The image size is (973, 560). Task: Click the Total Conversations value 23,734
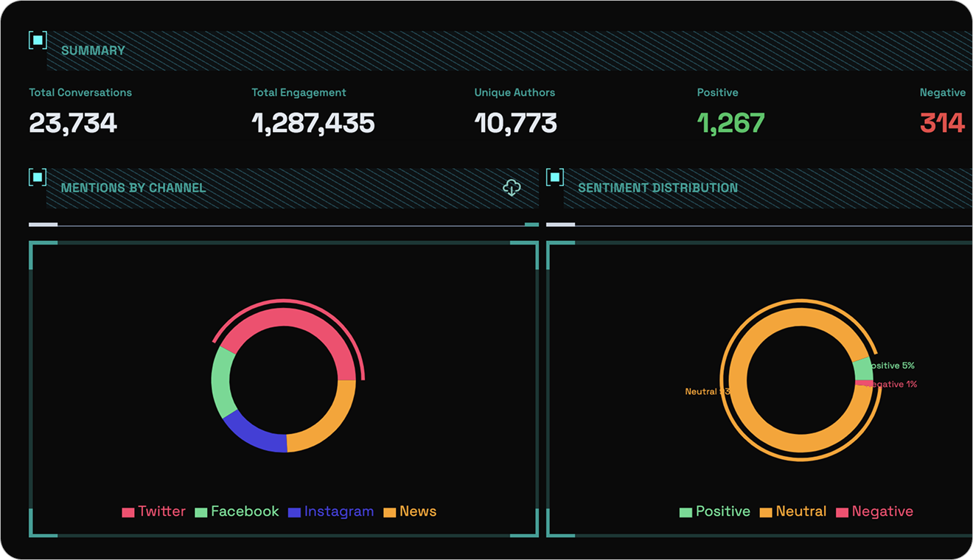pyautogui.click(x=73, y=123)
